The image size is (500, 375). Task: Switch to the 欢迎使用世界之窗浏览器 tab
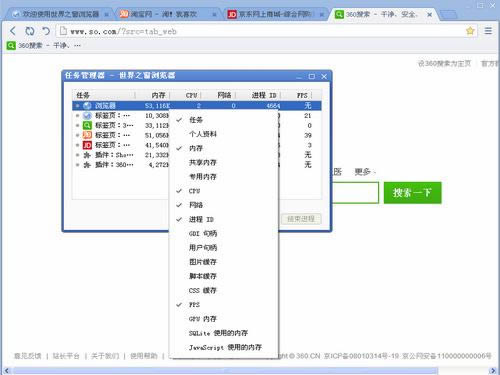[60, 14]
